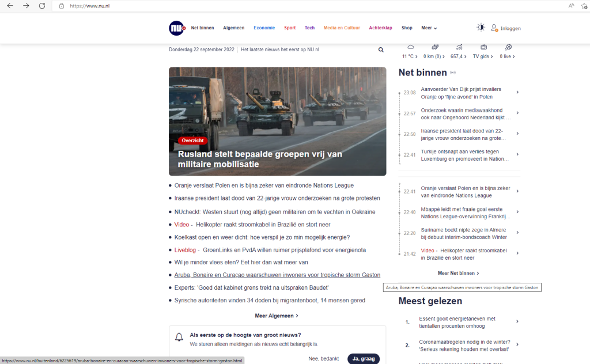Open the Media en Cultuur section

342,28
